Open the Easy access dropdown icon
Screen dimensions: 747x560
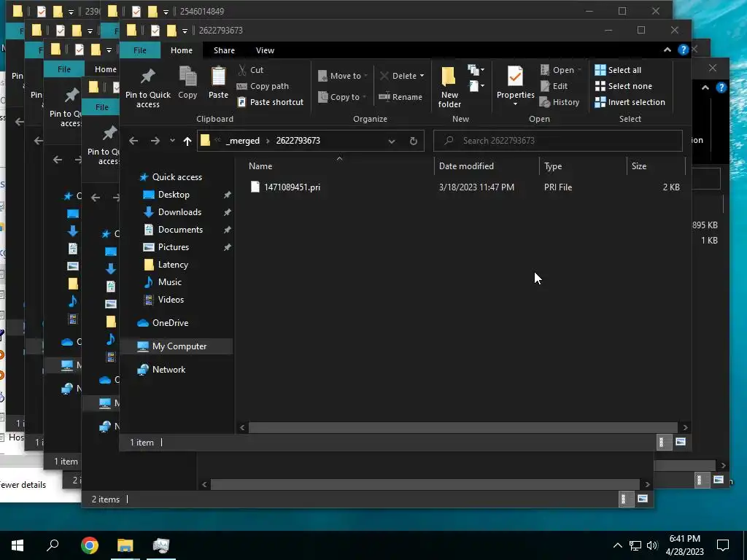[476, 86]
